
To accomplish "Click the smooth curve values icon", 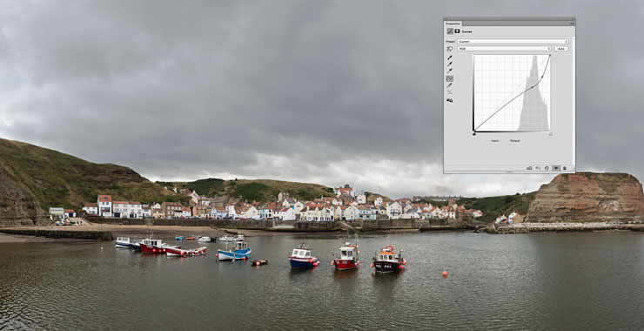I will point(450,92).
